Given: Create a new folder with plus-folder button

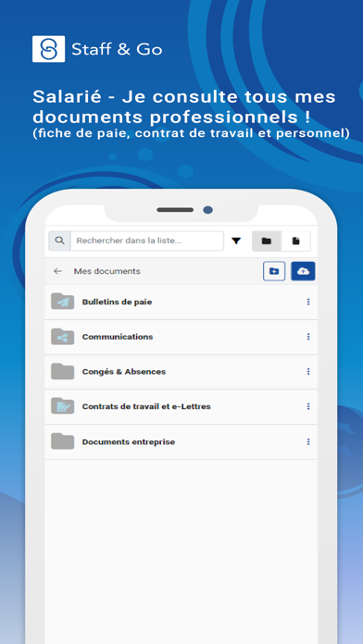Looking at the screenshot, I should (x=274, y=271).
